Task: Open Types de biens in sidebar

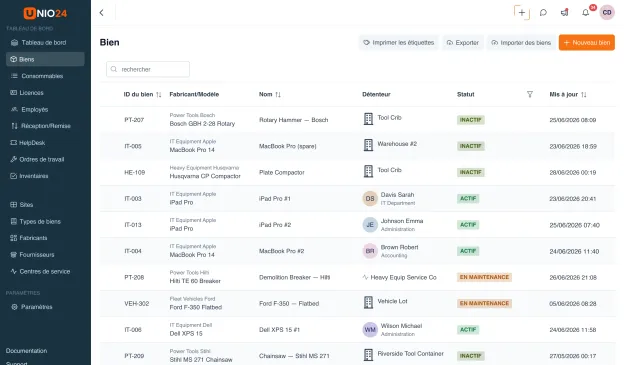Action: point(45,222)
